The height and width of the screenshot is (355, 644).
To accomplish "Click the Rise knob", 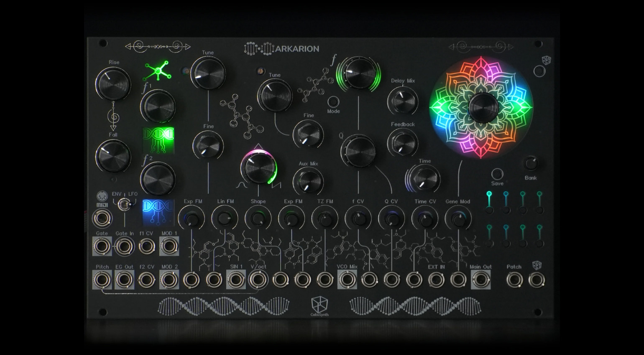I will 113,84.
